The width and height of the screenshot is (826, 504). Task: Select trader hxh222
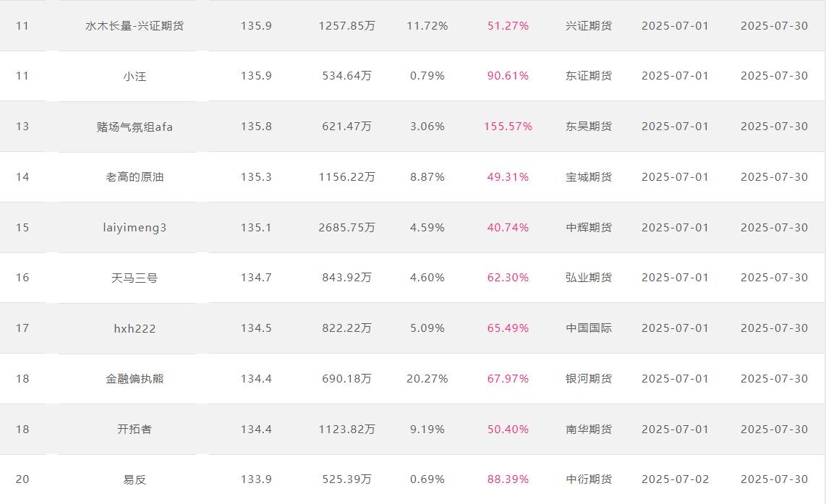[x=135, y=328]
